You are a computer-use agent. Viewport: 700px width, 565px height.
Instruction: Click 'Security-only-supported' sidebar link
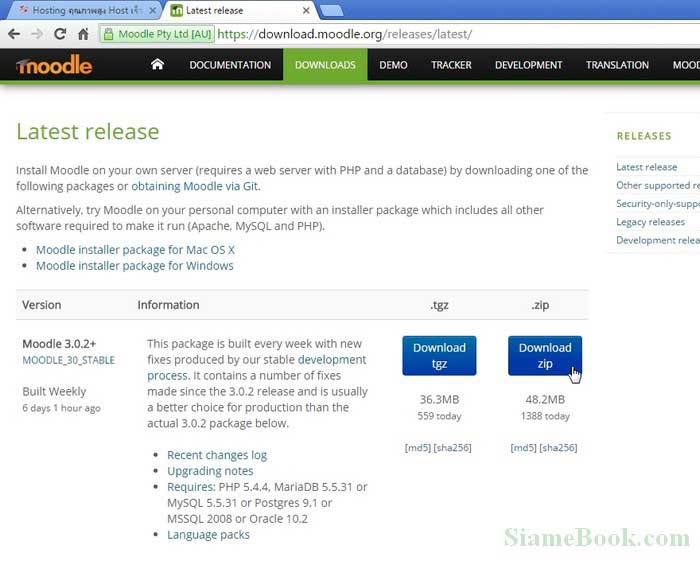(x=658, y=204)
